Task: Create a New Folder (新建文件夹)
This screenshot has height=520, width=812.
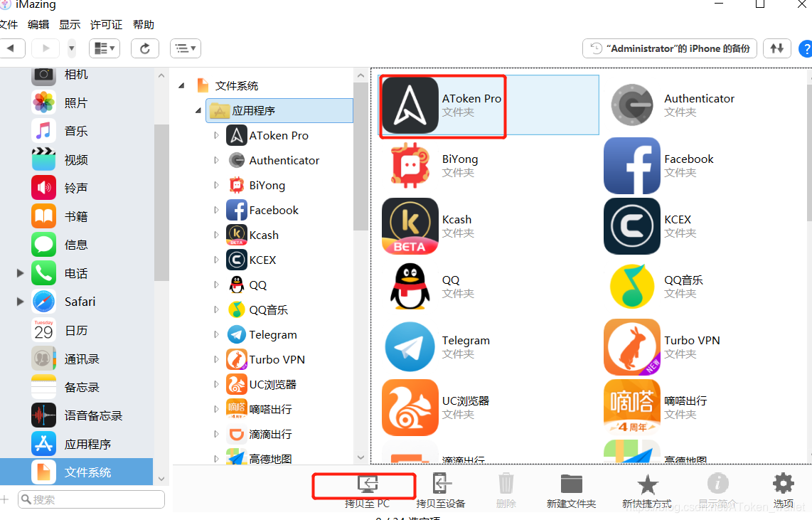Action: click(571, 490)
